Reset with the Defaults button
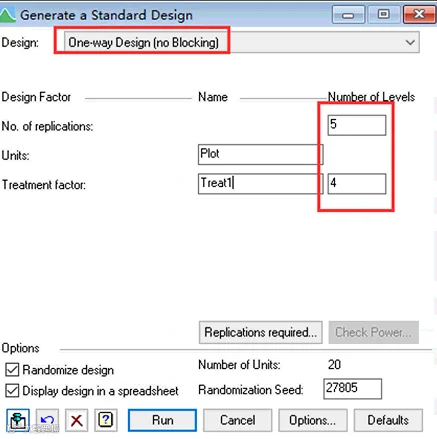This screenshot has height=439, width=437. tap(388, 420)
